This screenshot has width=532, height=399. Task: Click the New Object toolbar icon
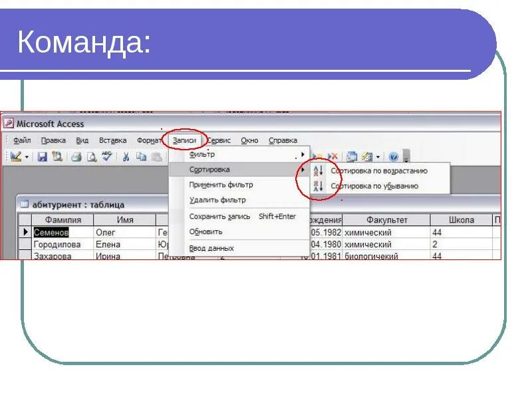pyautogui.click(x=367, y=157)
